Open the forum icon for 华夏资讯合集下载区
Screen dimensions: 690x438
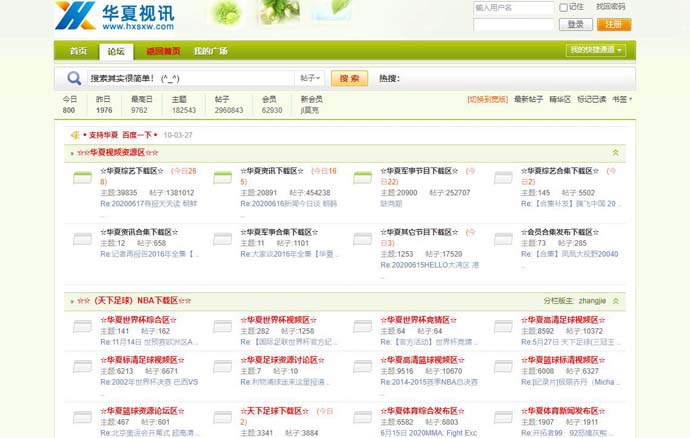click(82, 239)
